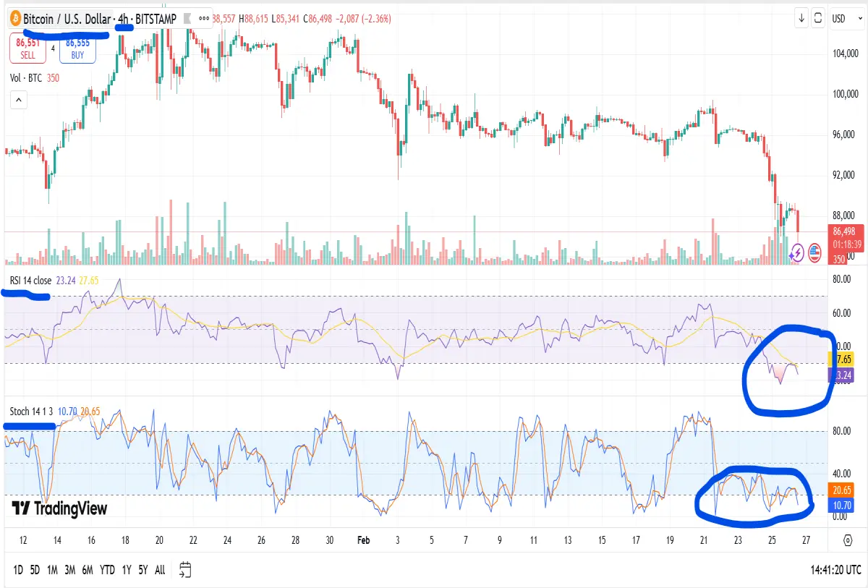
Task: Open the go-to-date calendar icon
Action: 185,569
